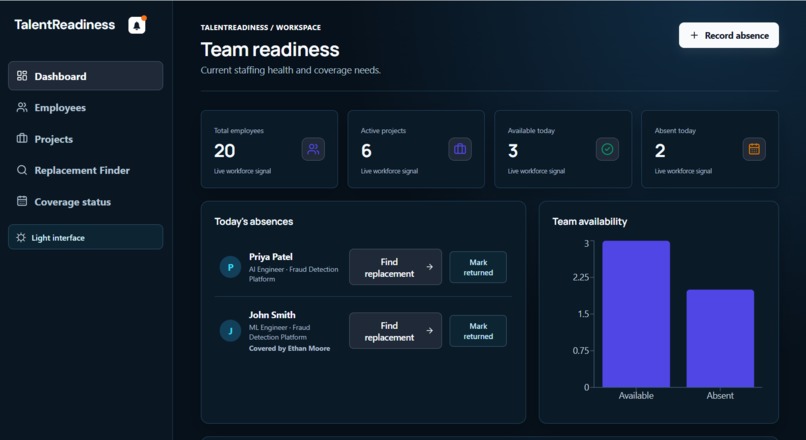This screenshot has height=440, width=806.
Task: Select the Total employees value 20
Action: 225,151
